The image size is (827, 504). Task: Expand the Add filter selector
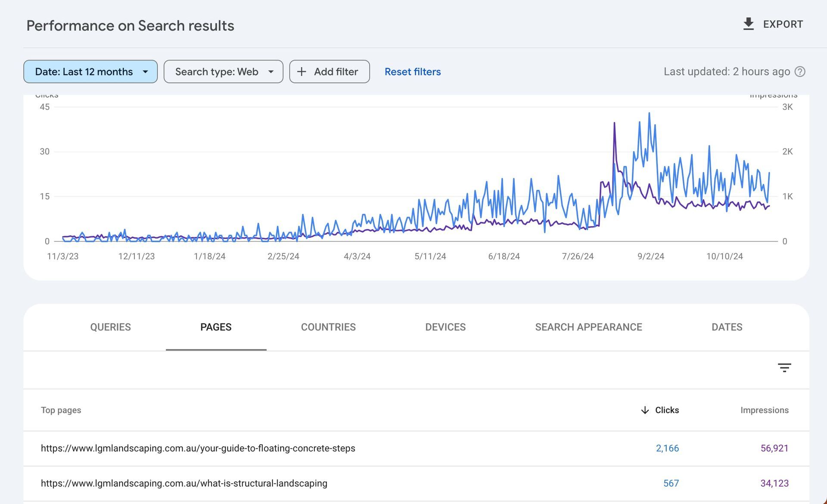pyautogui.click(x=330, y=72)
